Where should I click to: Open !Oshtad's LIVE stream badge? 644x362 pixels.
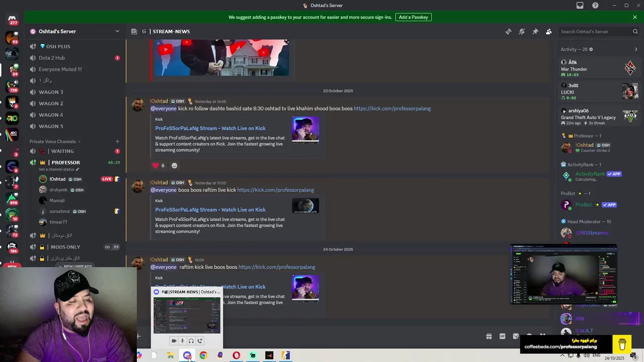107,179
